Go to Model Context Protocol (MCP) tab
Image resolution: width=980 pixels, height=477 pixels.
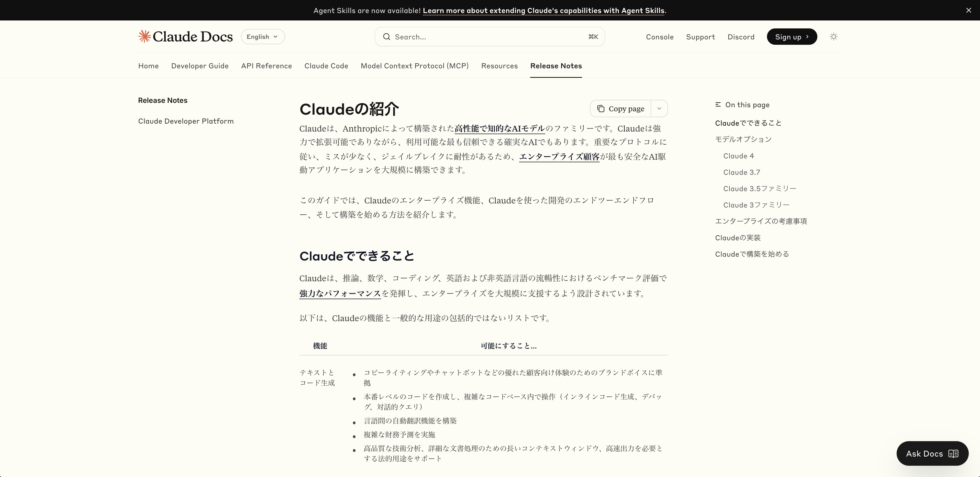click(x=414, y=66)
